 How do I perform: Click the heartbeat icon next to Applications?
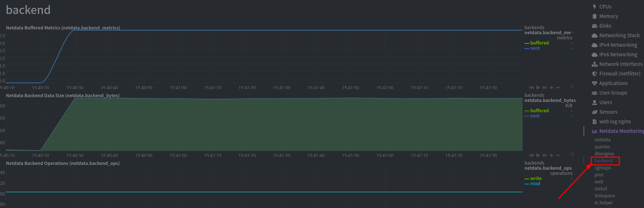(x=594, y=83)
